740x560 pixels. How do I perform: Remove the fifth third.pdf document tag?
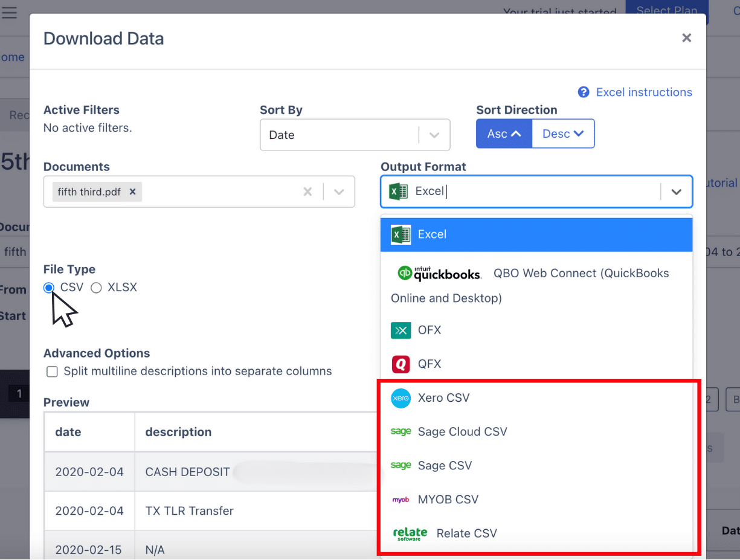(x=132, y=192)
